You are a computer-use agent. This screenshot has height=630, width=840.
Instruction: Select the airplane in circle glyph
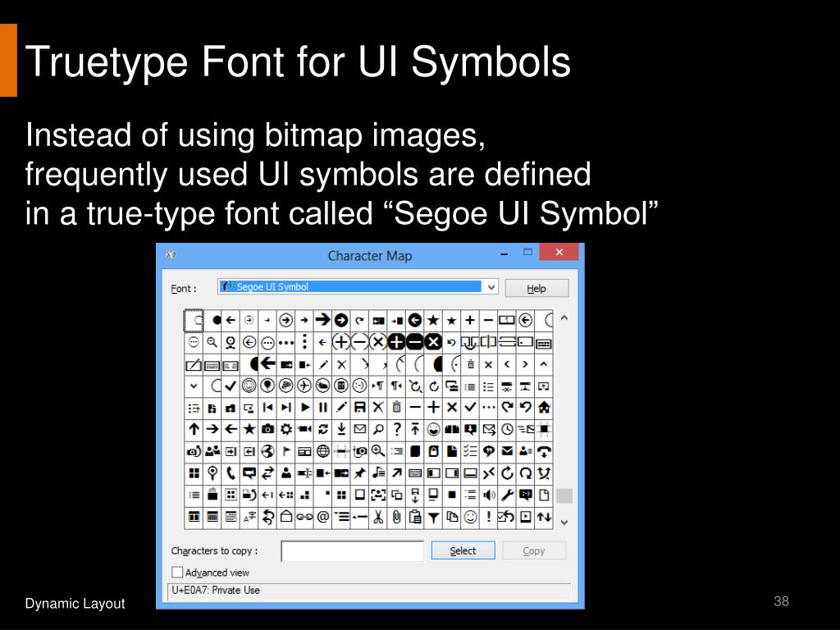point(304,386)
